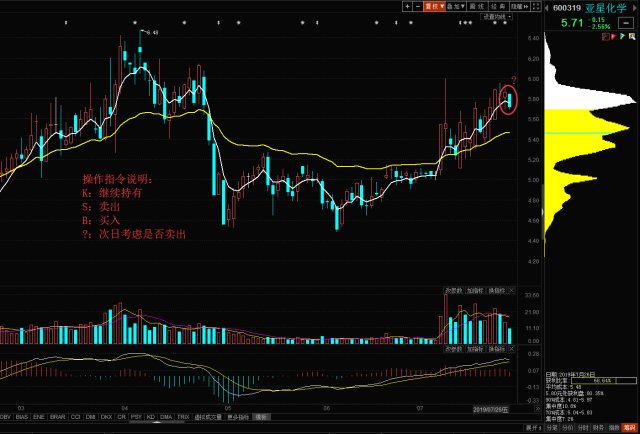
Task: Zoom out chart with minus icon
Action: pyautogui.click(x=418, y=7)
